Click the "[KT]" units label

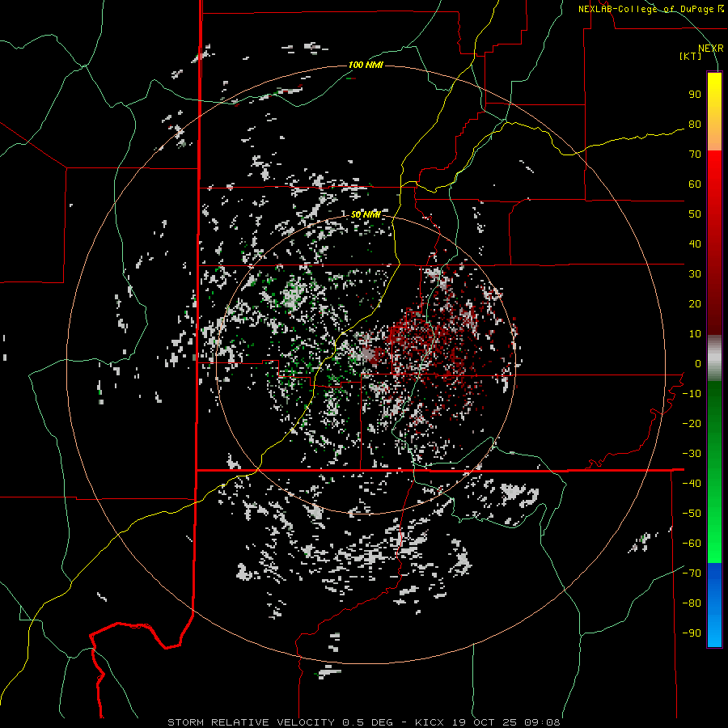(x=691, y=56)
